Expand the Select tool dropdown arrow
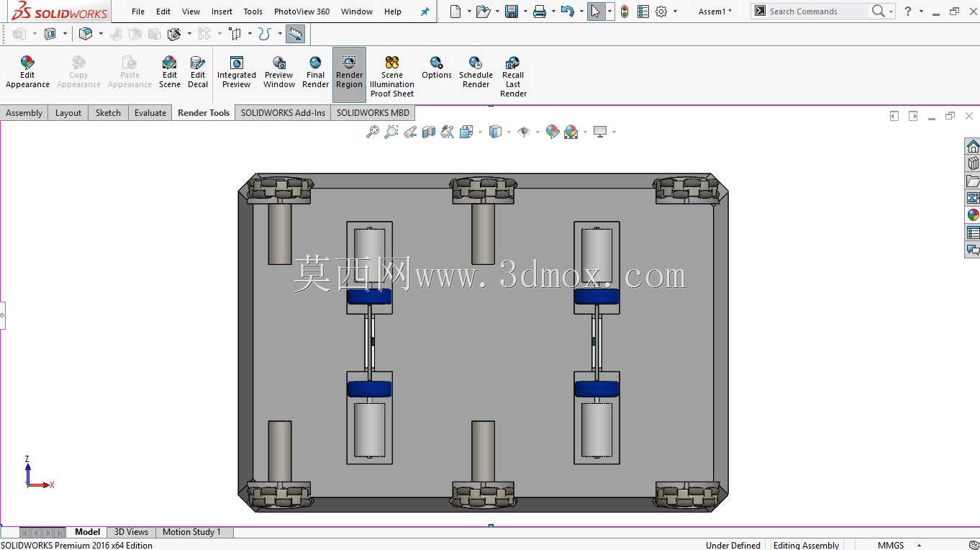 (609, 12)
